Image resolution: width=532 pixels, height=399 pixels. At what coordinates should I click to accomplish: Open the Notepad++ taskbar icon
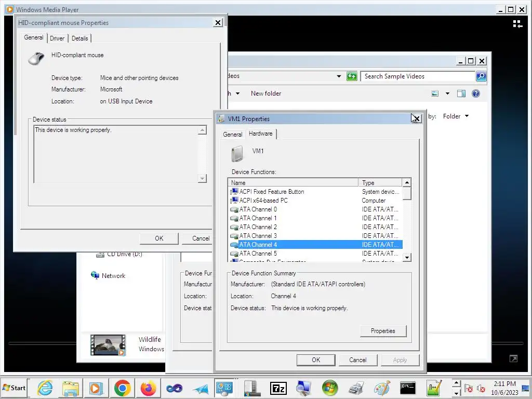(x=434, y=388)
